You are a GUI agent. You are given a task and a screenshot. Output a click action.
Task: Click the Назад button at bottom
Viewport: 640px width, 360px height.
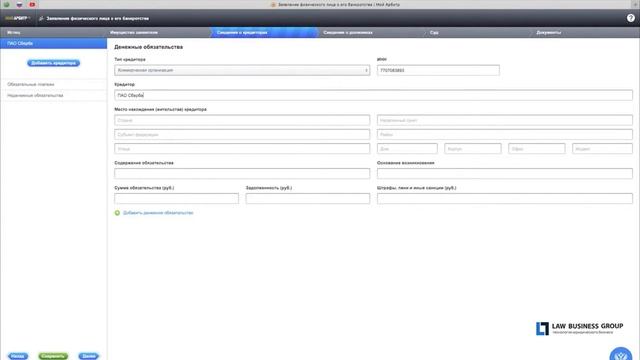(x=18, y=356)
